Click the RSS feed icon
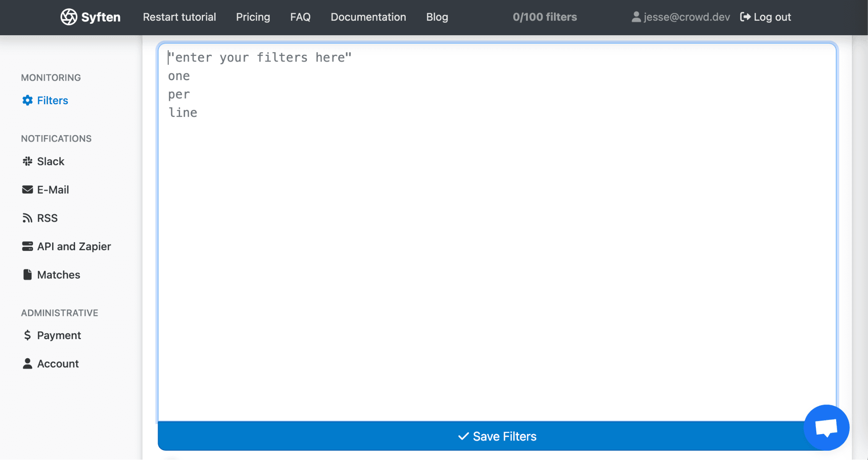Screen dimensions: 868x460 (x=28, y=218)
